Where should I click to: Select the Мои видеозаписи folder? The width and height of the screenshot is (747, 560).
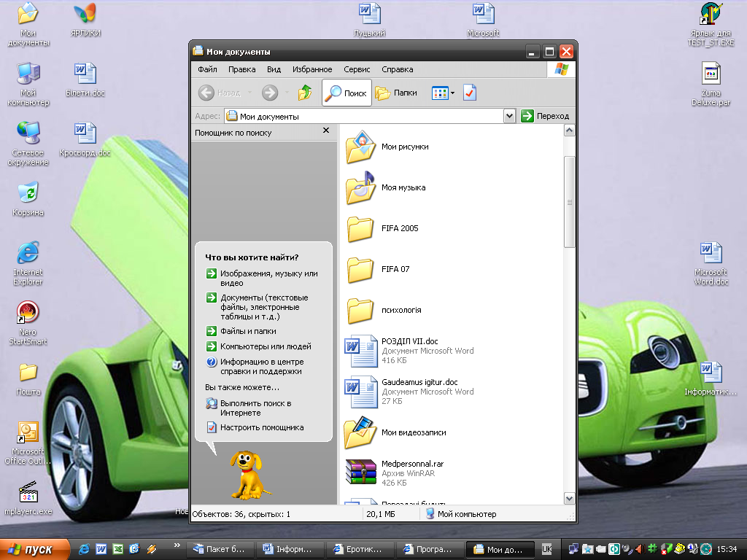tap(395, 432)
